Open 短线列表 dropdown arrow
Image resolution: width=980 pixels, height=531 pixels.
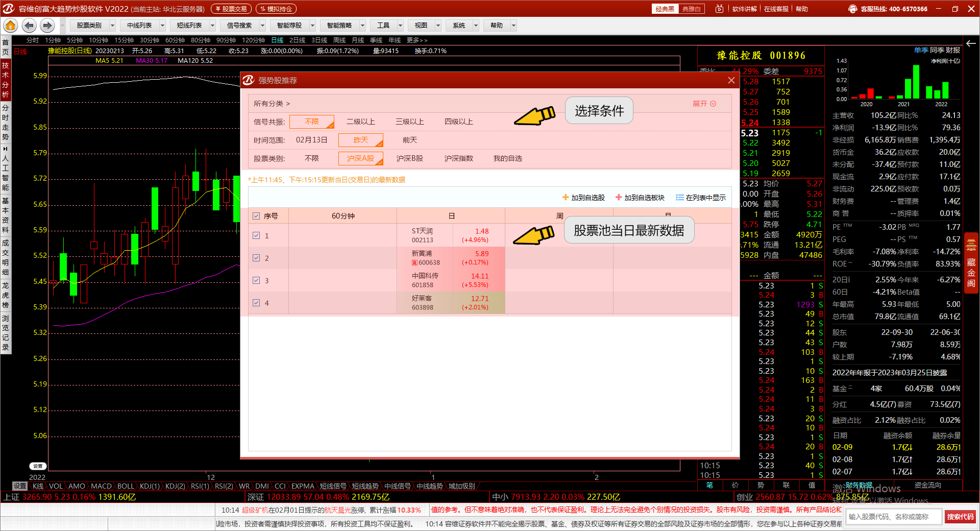(x=213, y=26)
